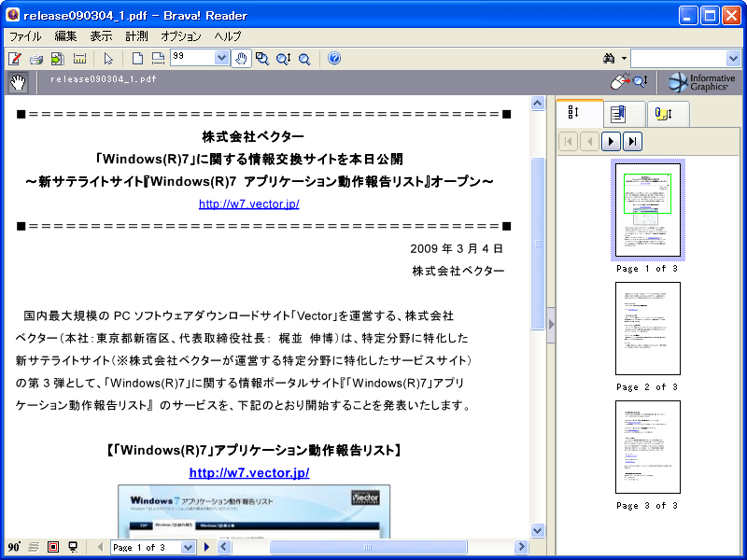The height and width of the screenshot is (560, 747).
Task: Click the white hand icon in gray bar
Action: click(x=18, y=82)
